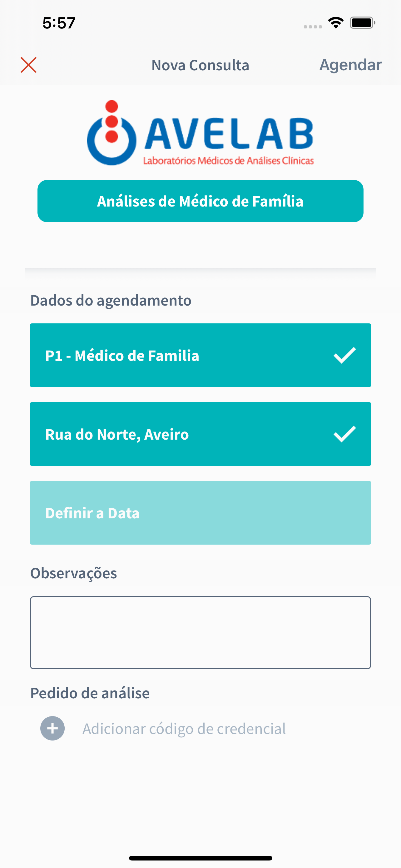Tap the 5:57 clock in status bar

click(59, 23)
